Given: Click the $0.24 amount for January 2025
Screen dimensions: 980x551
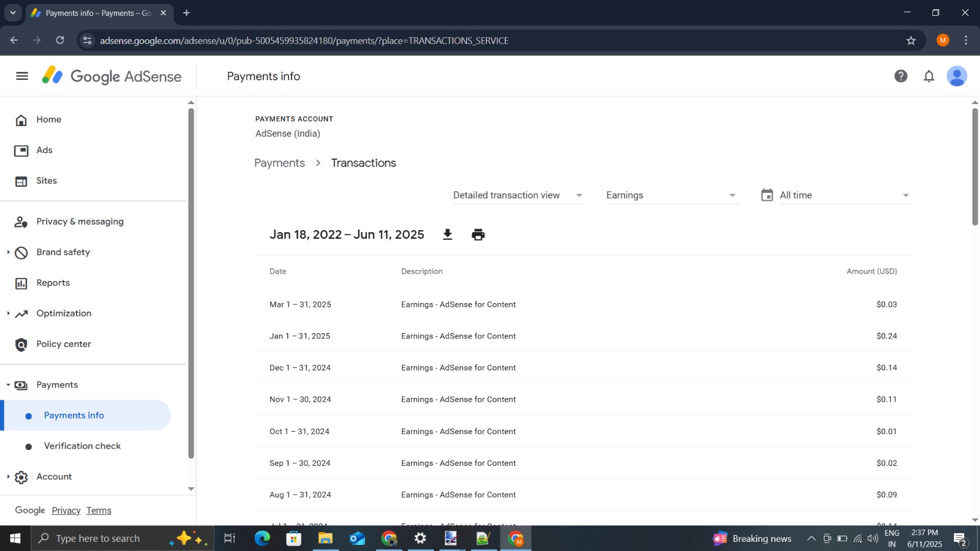Looking at the screenshot, I should coord(886,336).
